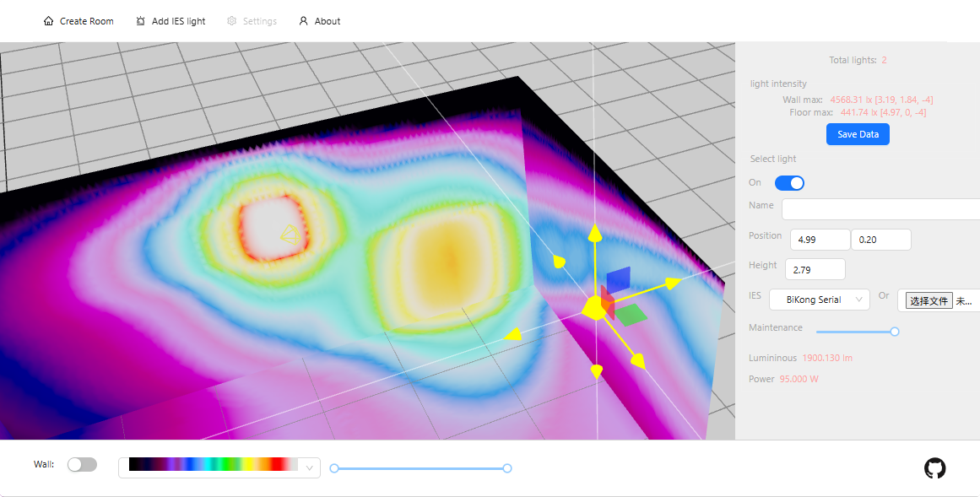Toggle the Wall switch
Image resolution: width=980 pixels, height=497 pixels.
tap(83, 464)
